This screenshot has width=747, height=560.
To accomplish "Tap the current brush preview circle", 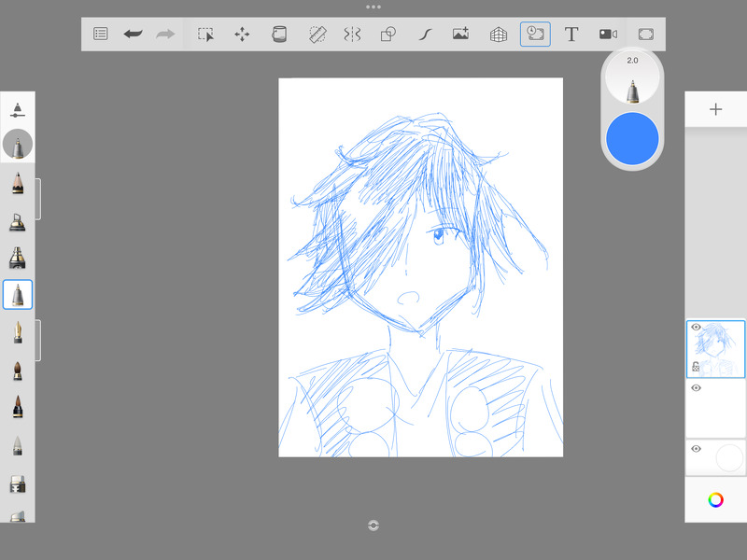I will pos(18,144).
